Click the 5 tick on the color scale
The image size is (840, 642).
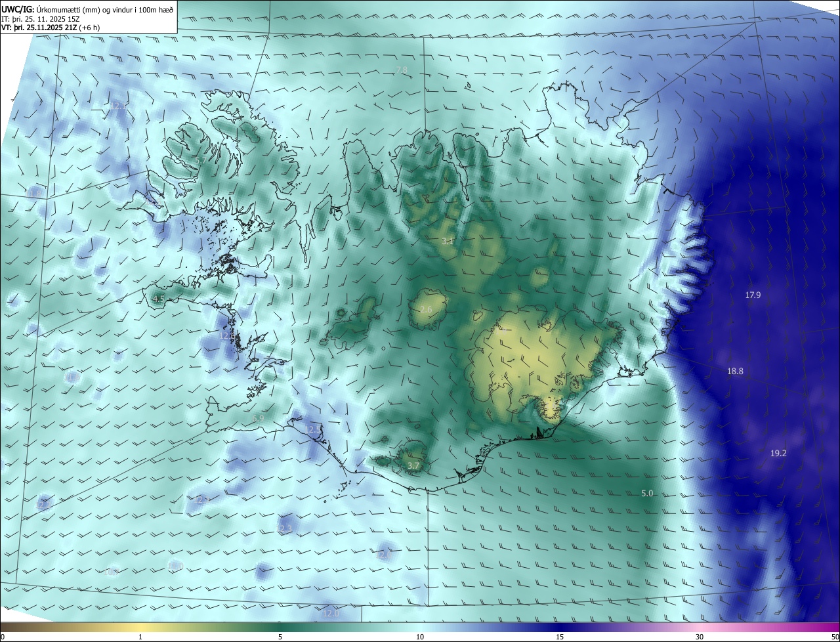tap(280, 637)
